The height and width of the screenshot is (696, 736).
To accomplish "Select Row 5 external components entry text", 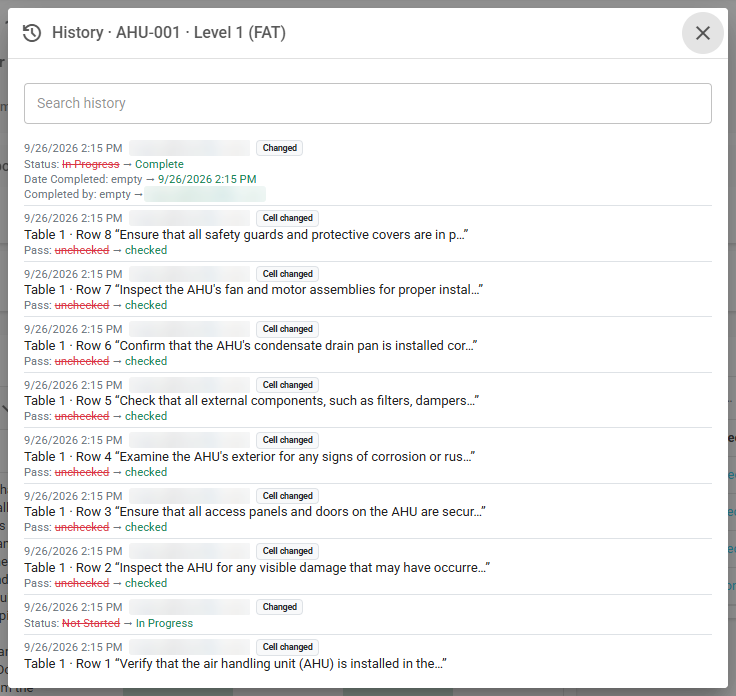I will [252, 400].
